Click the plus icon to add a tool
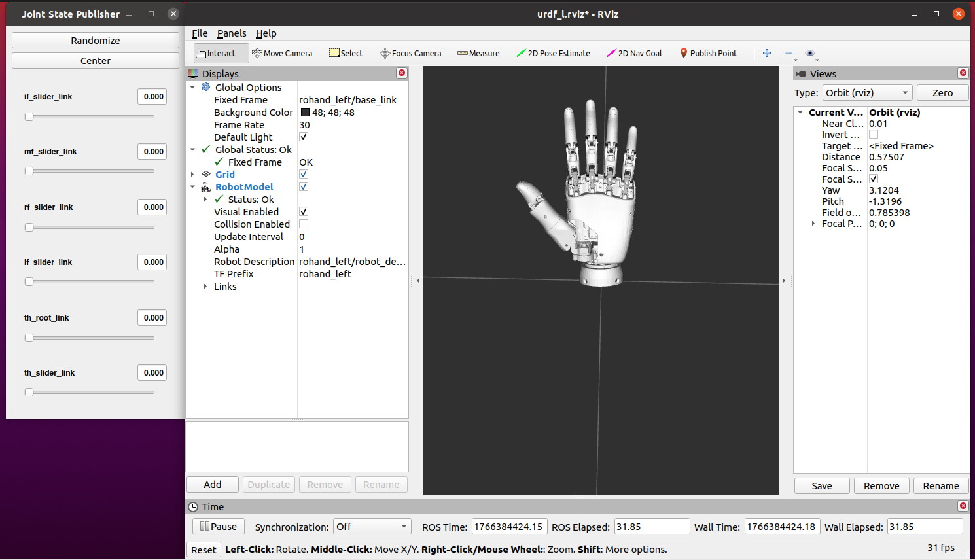Image resolution: width=975 pixels, height=560 pixels. pos(767,53)
